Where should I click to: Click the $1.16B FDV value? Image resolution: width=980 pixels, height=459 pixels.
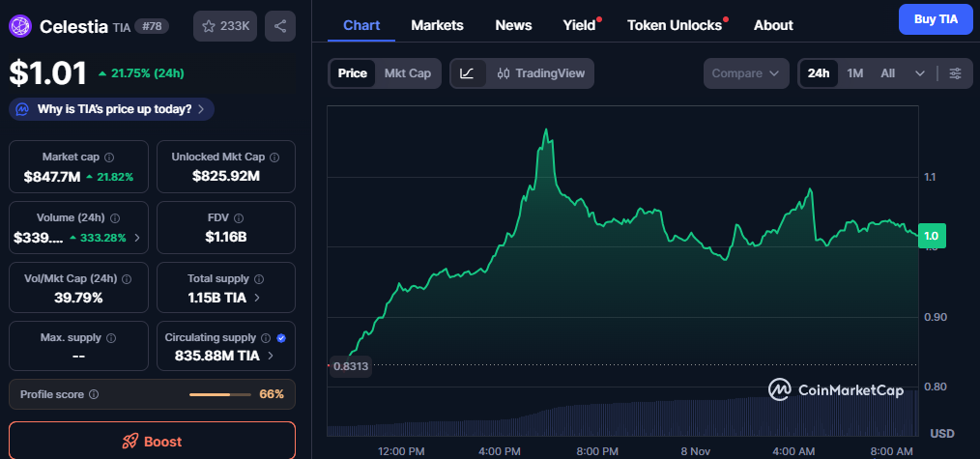pos(225,238)
